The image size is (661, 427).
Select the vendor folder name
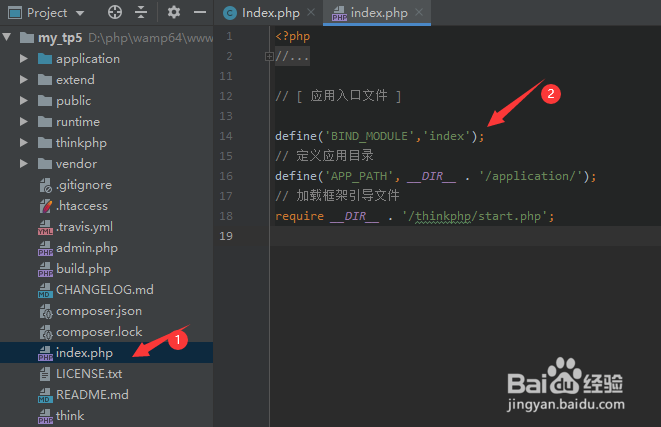pyautogui.click(x=76, y=164)
